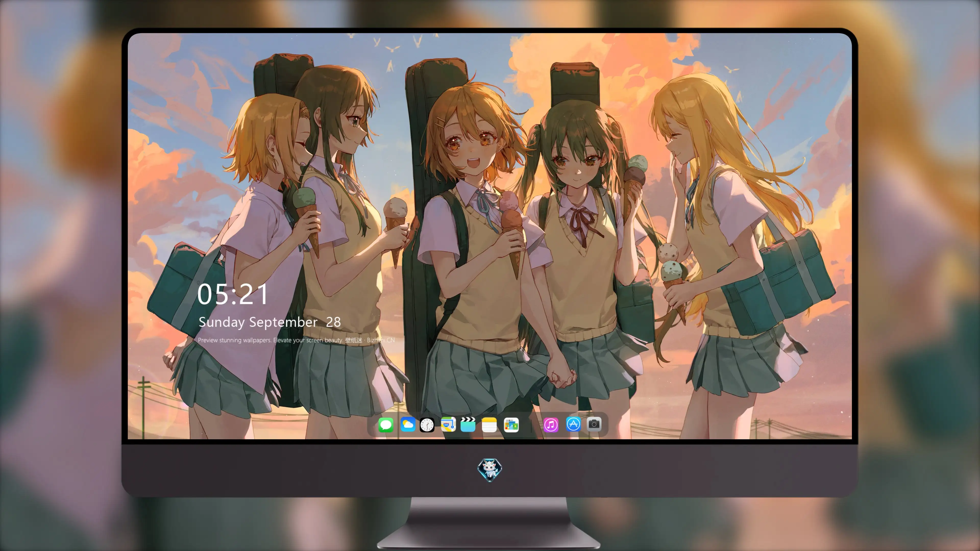Click the dragon mascot logo on monitor chin

(x=490, y=470)
